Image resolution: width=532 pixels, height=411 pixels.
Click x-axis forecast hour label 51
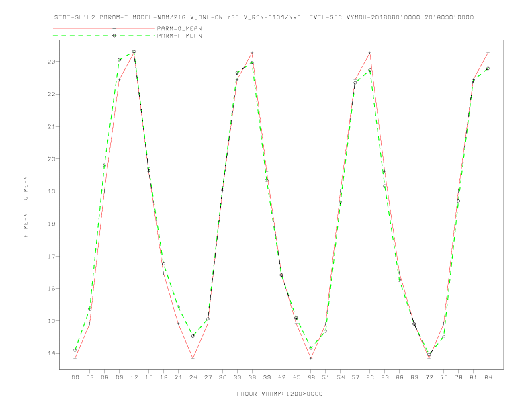326,377
